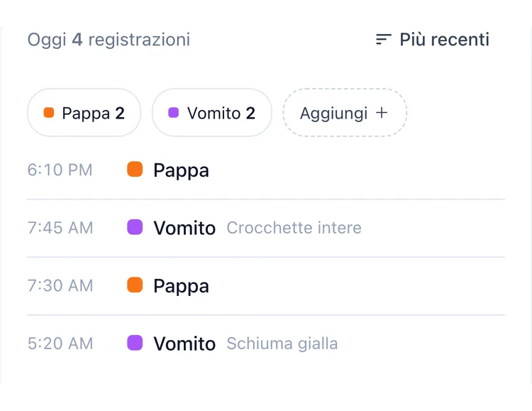Click the Crocchette intere note text

click(294, 228)
